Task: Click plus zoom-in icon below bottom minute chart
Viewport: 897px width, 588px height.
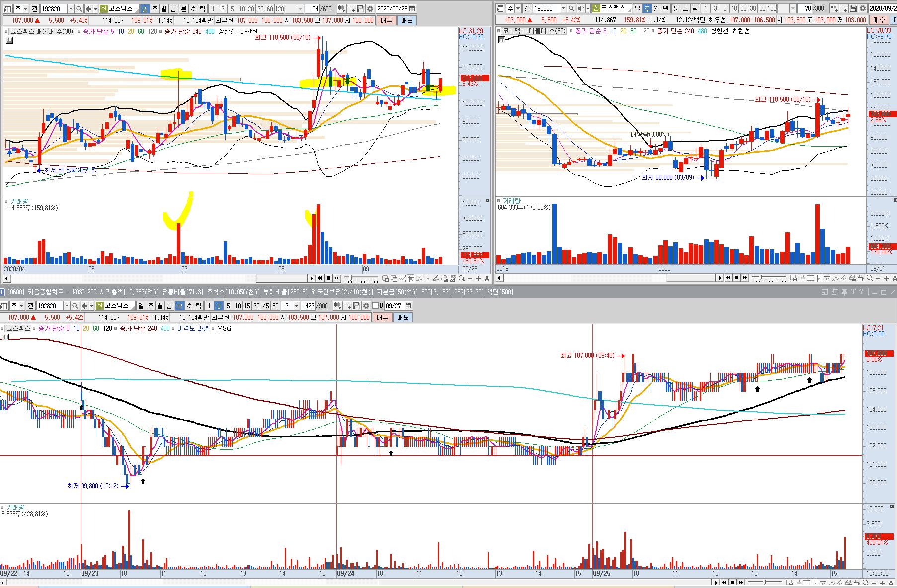Action: coord(882,583)
